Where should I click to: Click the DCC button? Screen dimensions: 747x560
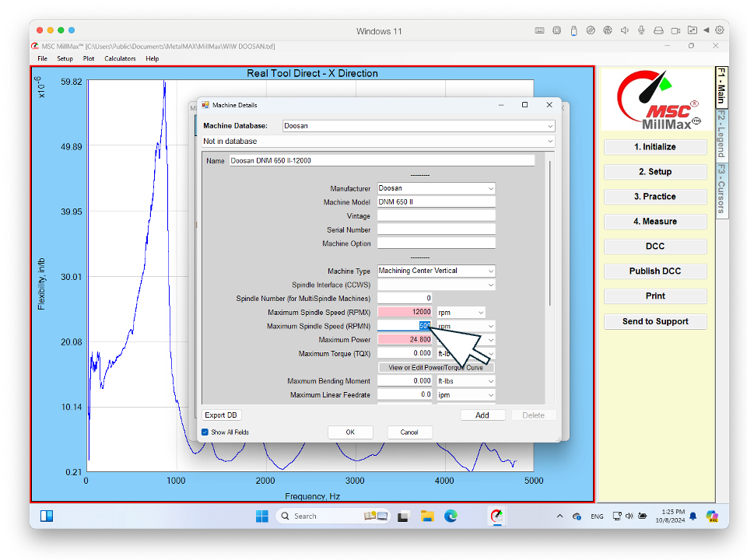point(655,247)
